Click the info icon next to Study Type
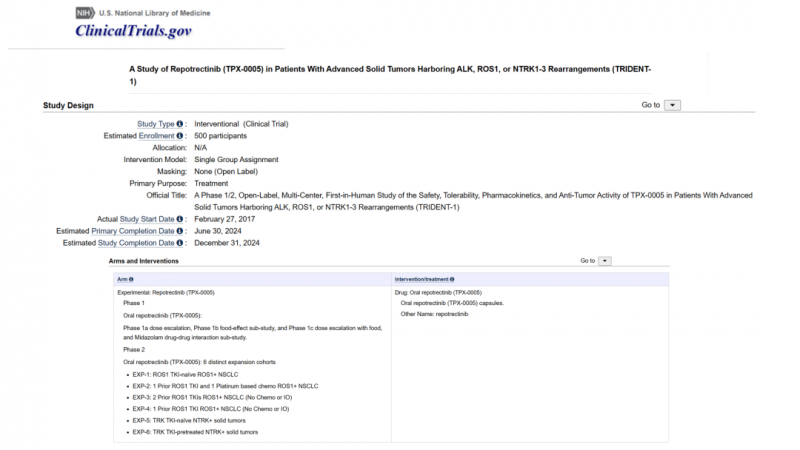The width and height of the screenshot is (800, 450). [x=180, y=124]
